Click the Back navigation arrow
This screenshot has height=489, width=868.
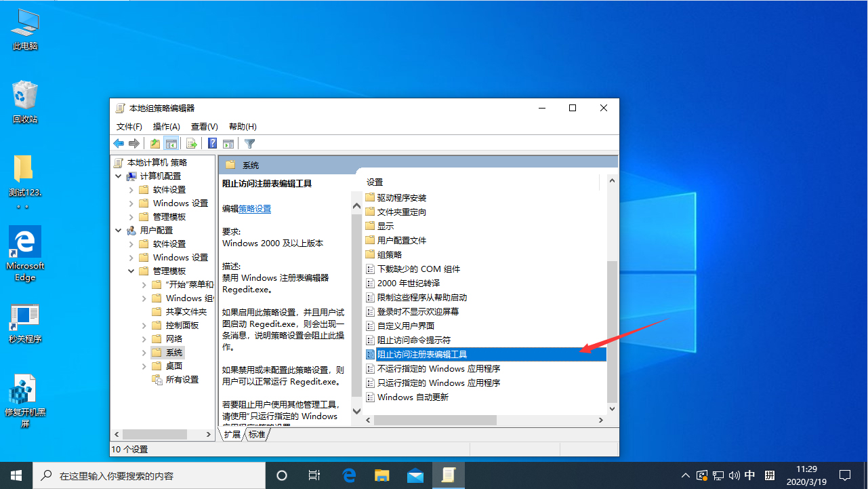click(x=118, y=143)
